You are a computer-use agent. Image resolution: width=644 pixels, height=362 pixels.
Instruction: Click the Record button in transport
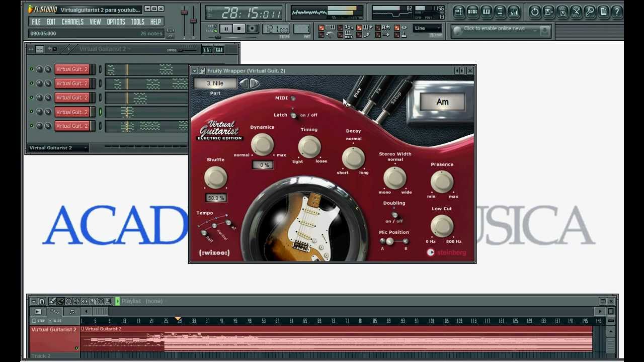pyautogui.click(x=253, y=29)
